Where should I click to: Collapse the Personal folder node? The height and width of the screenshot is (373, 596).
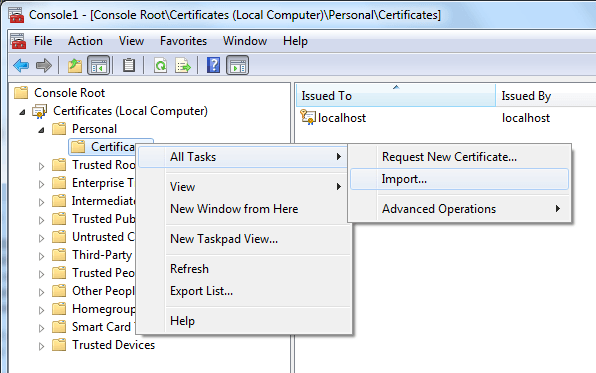coord(41,130)
